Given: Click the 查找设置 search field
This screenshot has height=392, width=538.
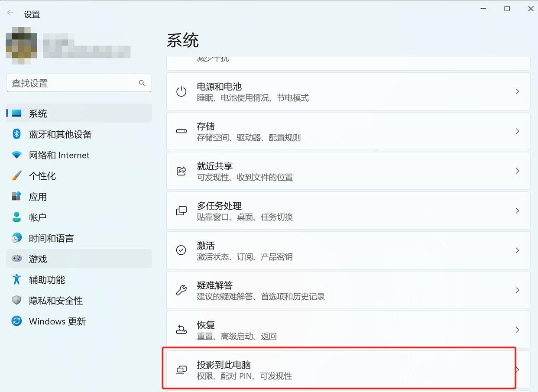Looking at the screenshot, I should point(79,83).
